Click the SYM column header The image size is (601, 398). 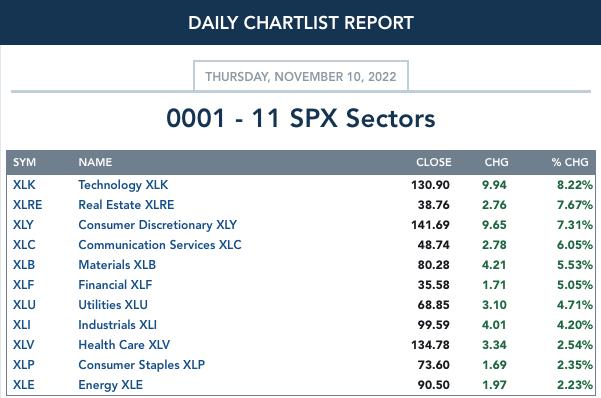(x=25, y=162)
